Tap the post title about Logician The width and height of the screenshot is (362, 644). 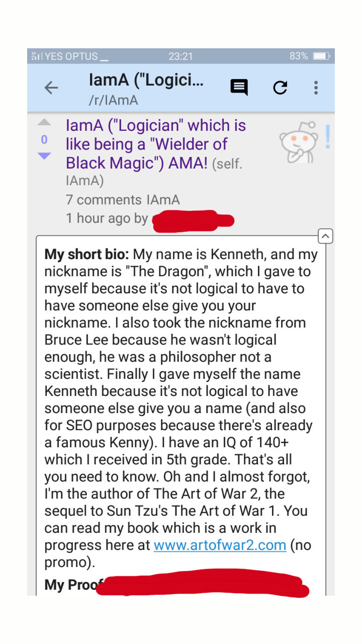coord(156,144)
